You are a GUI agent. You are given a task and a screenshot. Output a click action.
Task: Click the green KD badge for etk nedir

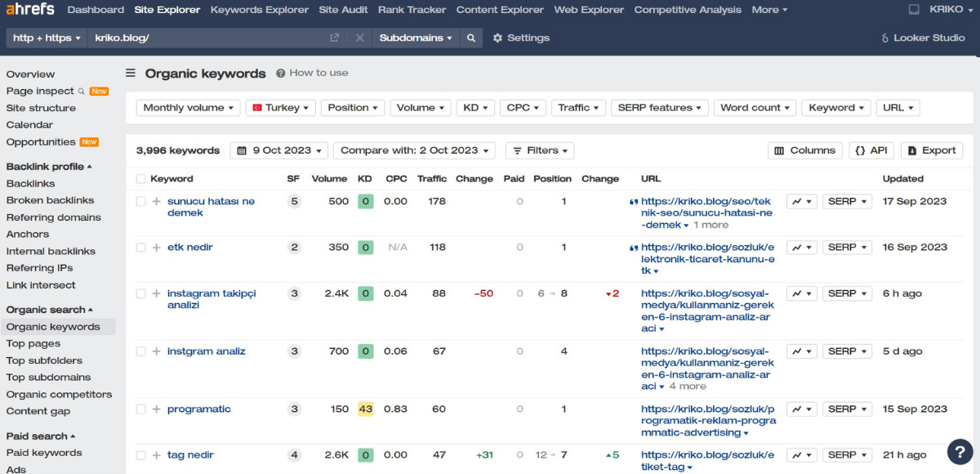(365, 248)
